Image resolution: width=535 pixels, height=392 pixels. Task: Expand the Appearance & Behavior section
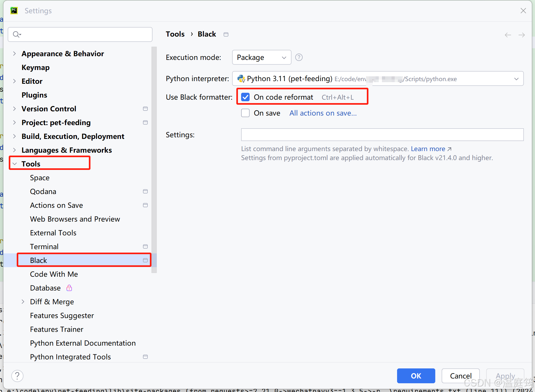click(x=15, y=54)
